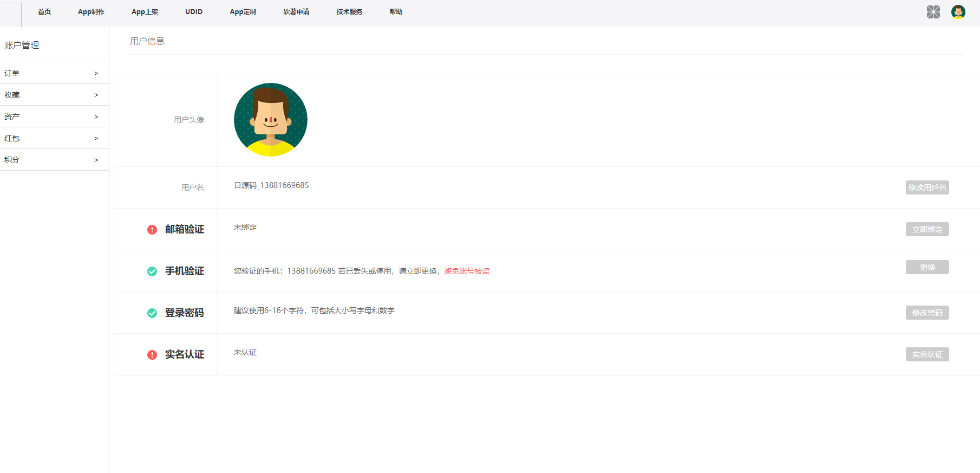Click 立即绑定 to bind email
Image resolution: width=980 pixels, height=473 pixels.
[x=927, y=229]
